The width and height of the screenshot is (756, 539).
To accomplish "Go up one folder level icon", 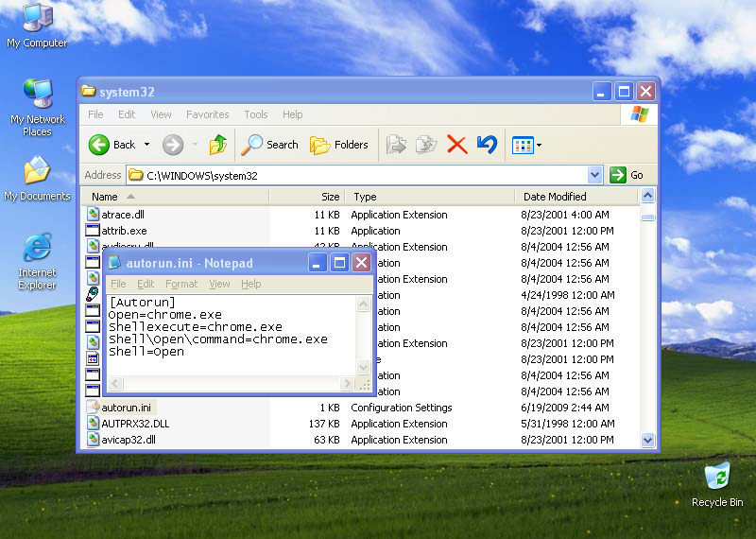I will click(x=218, y=145).
